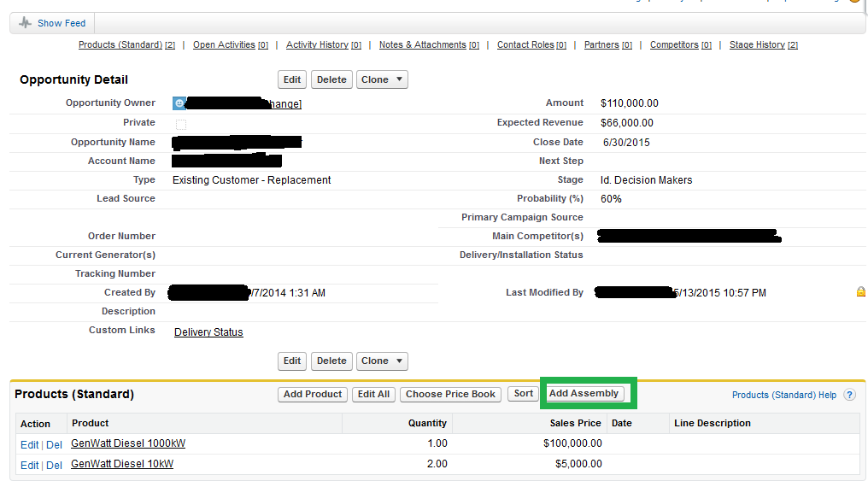The width and height of the screenshot is (868, 487).
Task: Click the Show Feed pulse icon
Action: click(x=26, y=23)
